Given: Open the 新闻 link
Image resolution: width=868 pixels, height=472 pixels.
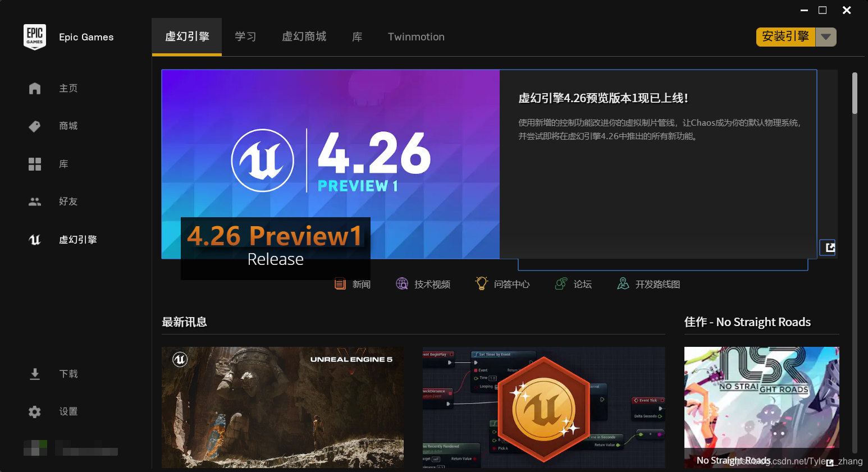Looking at the screenshot, I should coord(362,285).
